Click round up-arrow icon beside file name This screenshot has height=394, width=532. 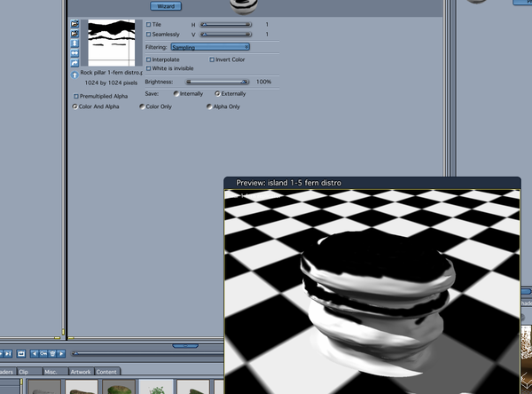[74, 75]
